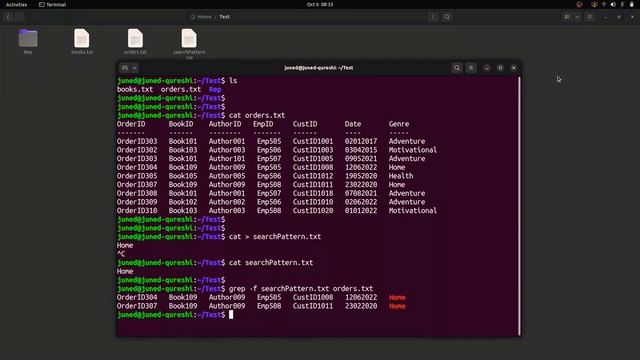The image size is (640, 360).
Task: Select searchPattern.txt file in Files window
Action: [x=189, y=44]
